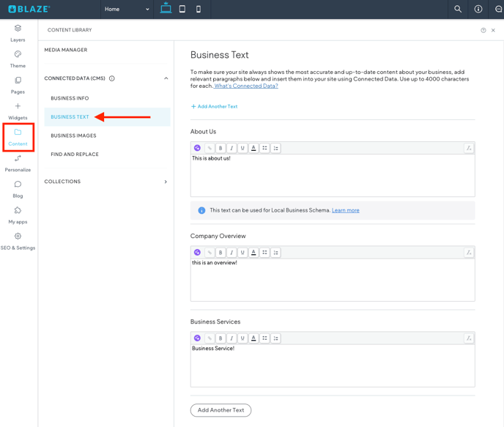Toggle bold in About Us editor

(x=220, y=148)
